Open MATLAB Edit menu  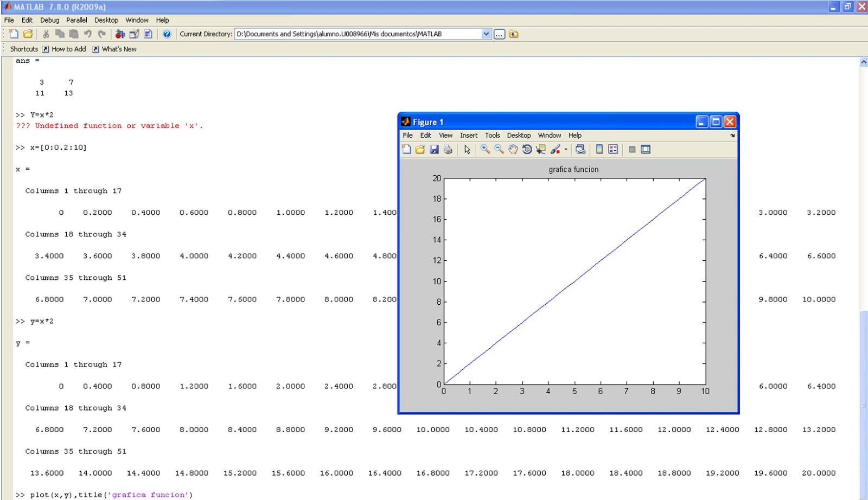(x=27, y=20)
